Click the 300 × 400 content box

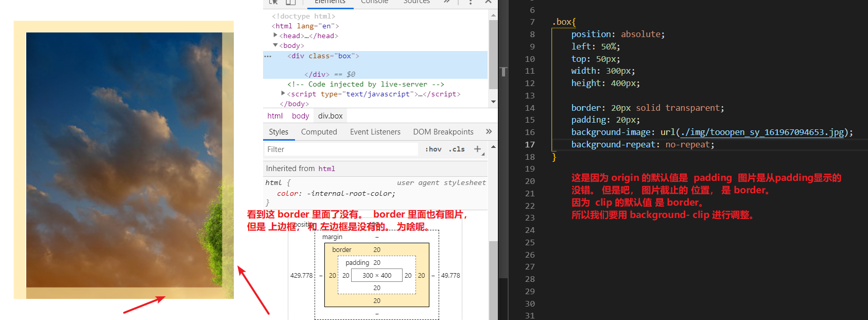click(377, 275)
